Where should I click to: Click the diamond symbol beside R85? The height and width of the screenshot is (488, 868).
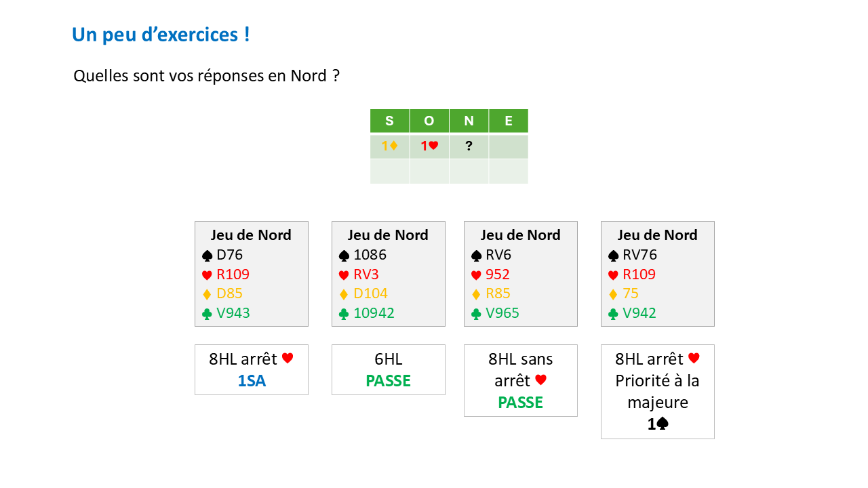tap(477, 294)
